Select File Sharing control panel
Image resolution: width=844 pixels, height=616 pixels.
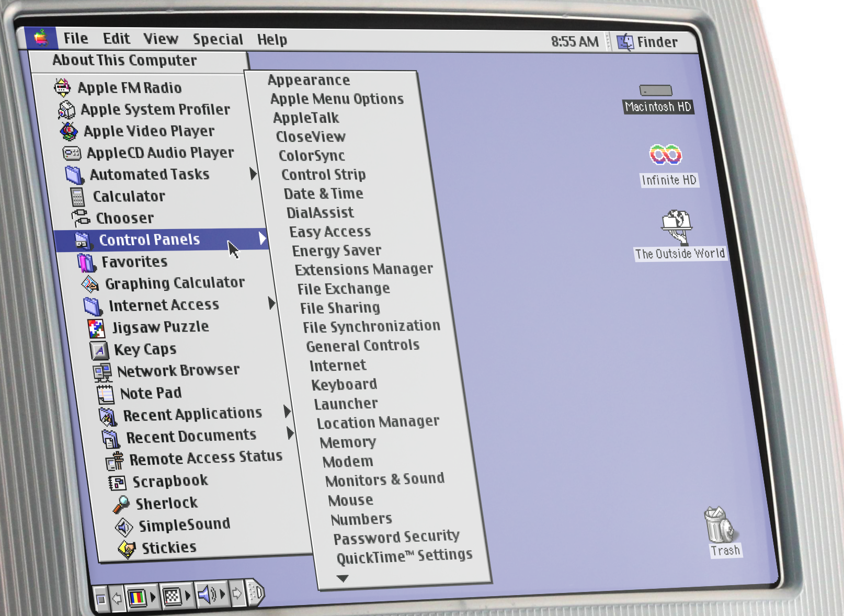click(340, 307)
